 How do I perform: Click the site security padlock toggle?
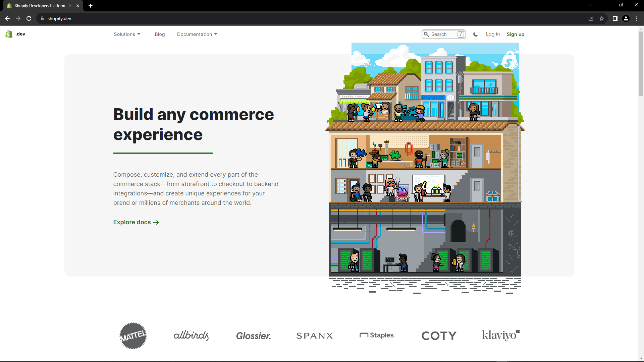click(42, 18)
